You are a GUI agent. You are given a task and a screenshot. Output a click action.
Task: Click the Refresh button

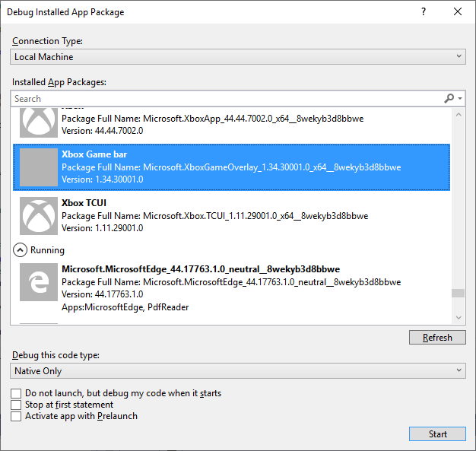437,338
